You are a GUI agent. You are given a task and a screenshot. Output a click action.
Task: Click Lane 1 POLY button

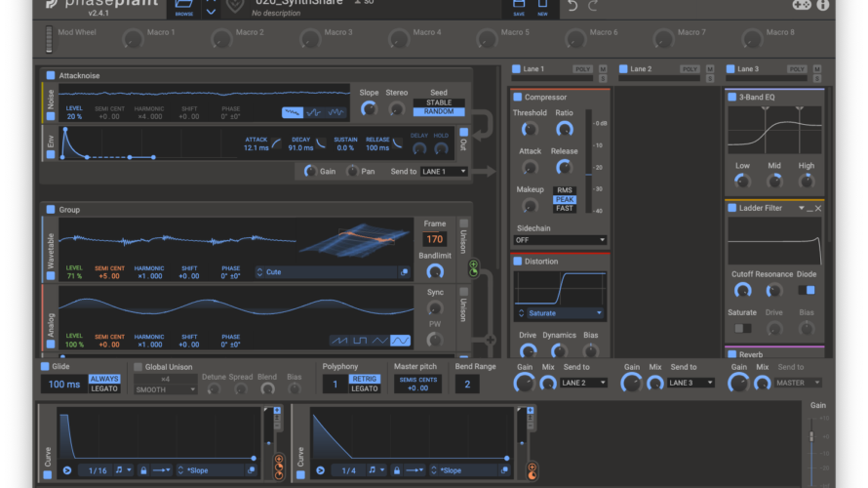click(x=582, y=69)
